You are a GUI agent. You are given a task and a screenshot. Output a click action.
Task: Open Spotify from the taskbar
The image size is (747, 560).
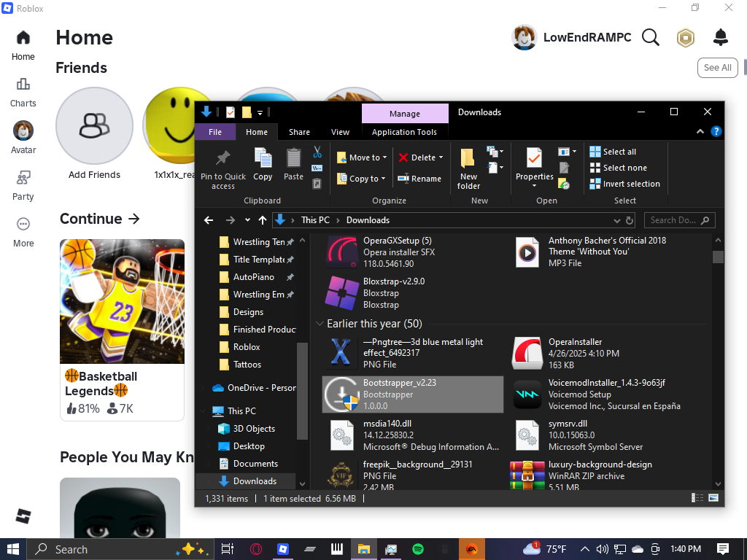418,549
